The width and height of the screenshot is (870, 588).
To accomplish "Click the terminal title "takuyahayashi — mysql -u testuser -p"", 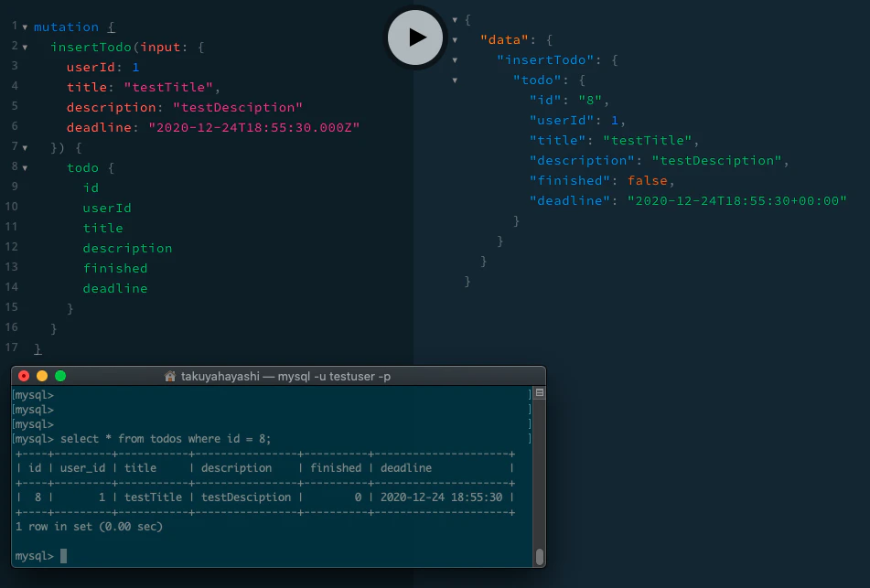I will (285, 376).
